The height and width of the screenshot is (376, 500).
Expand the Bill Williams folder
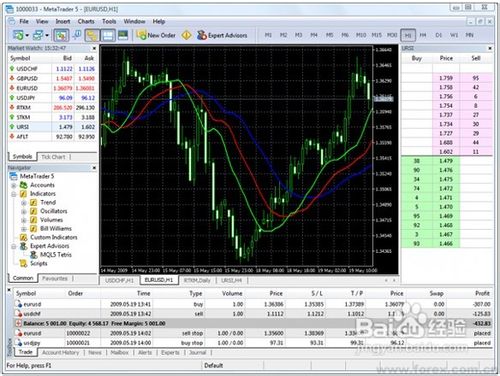click(24, 229)
